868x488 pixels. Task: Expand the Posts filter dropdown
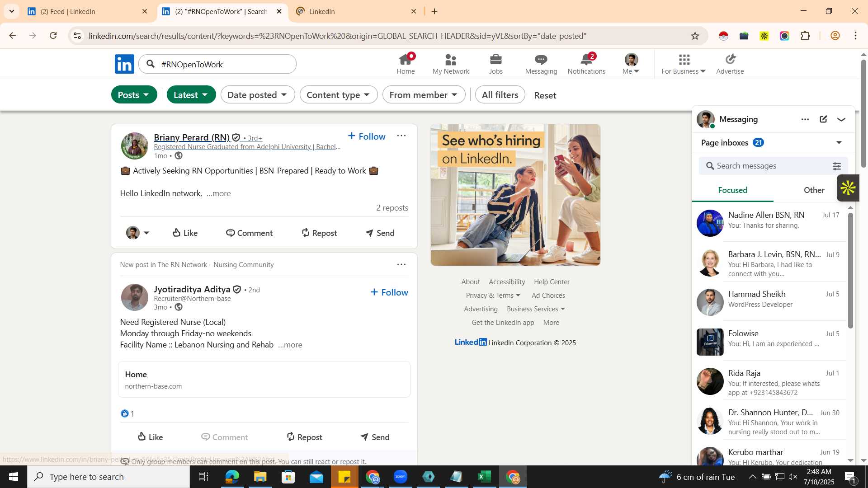click(134, 95)
